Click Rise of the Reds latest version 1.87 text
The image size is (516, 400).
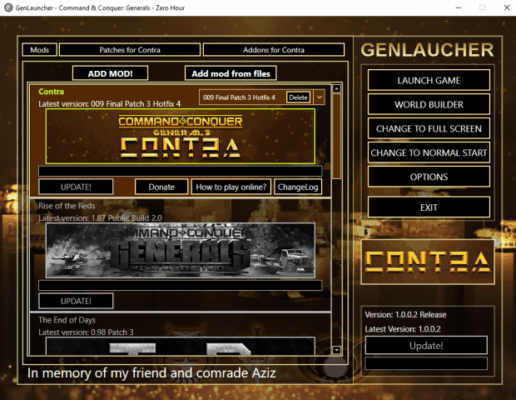point(100,218)
